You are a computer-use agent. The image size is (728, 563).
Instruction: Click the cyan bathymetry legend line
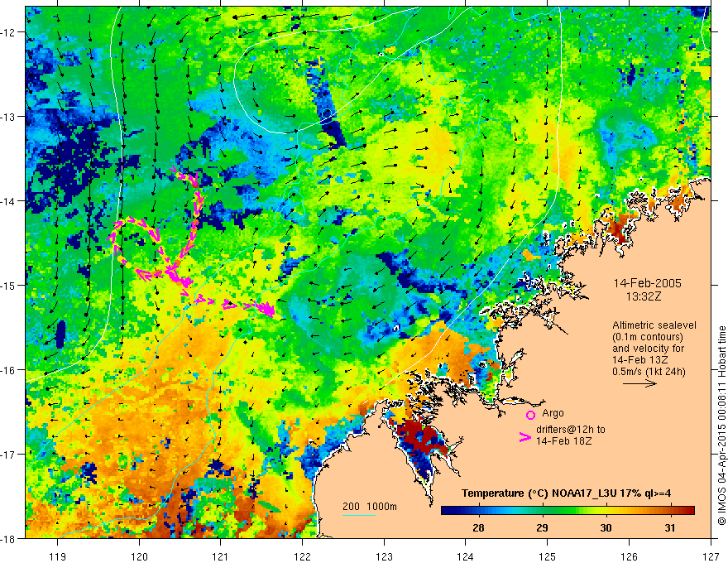359,515
